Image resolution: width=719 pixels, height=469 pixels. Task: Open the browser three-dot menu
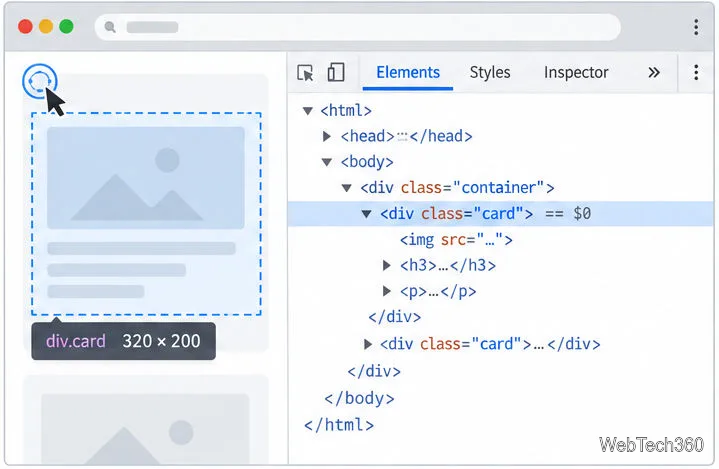(x=696, y=27)
